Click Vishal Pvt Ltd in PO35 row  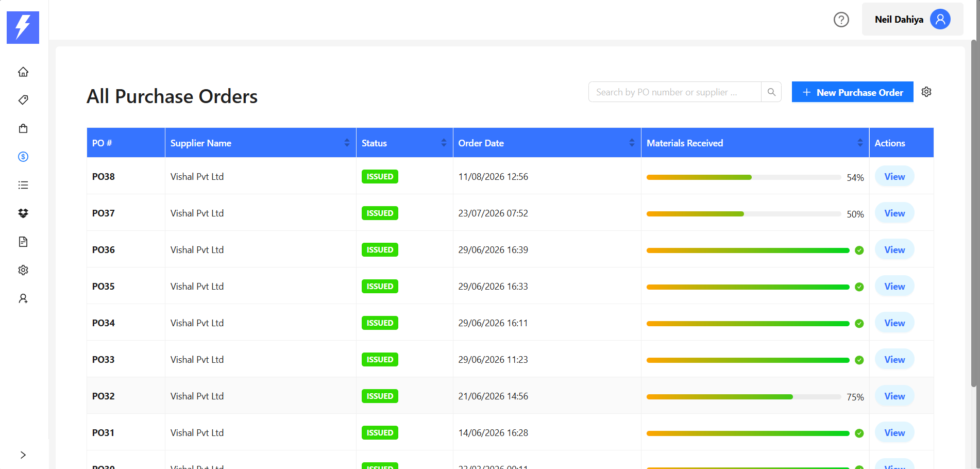197,286
